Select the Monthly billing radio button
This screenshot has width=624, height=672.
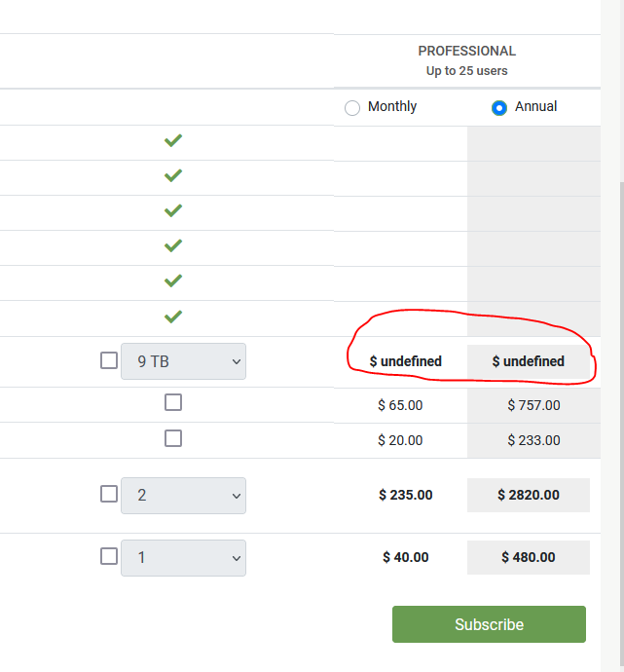[352, 107]
